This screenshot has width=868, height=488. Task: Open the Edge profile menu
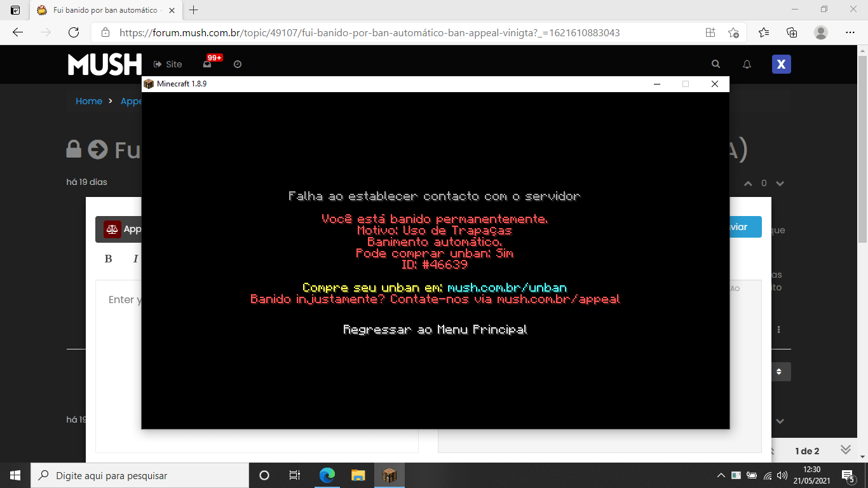point(821,32)
